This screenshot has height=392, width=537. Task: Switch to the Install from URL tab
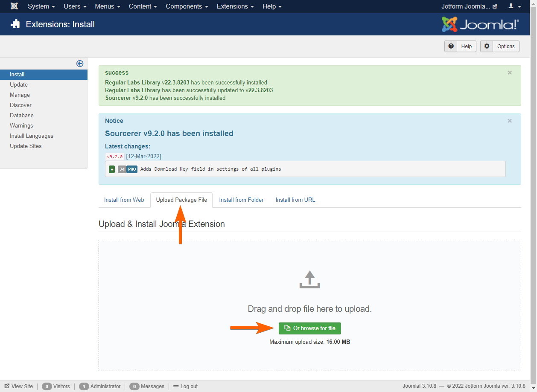click(x=295, y=200)
